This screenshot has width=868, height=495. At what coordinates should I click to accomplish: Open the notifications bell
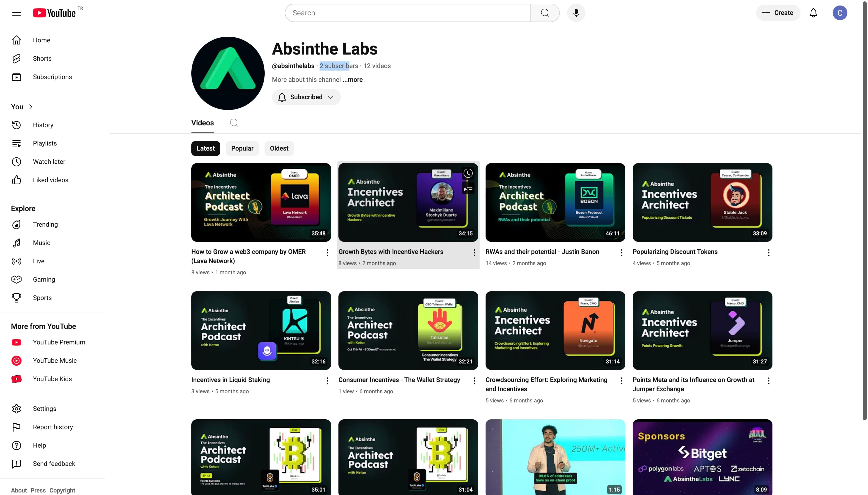tap(813, 13)
